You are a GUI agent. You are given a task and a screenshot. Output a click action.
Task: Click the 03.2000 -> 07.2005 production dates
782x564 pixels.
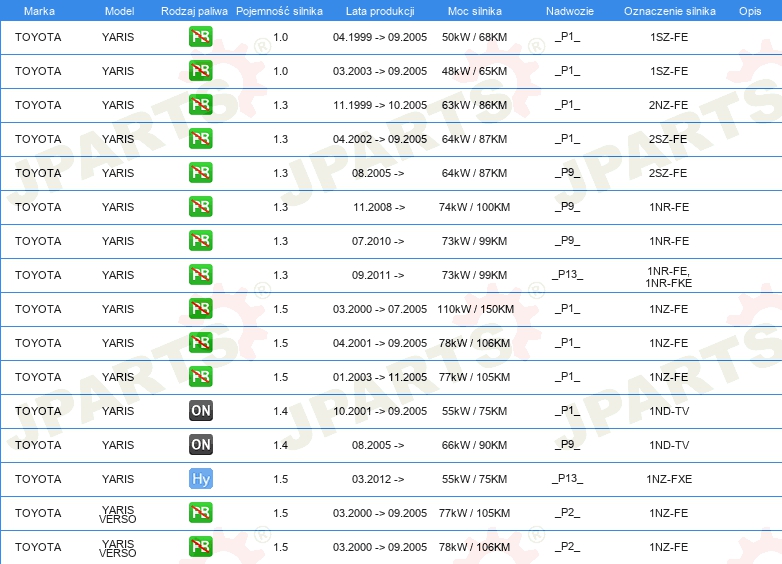point(380,309)
